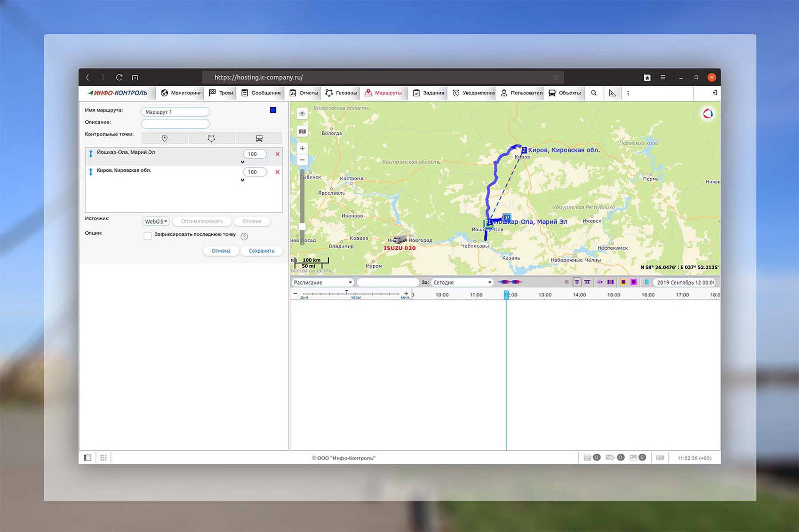Click the ruler measurement tool icon
The image size is (799, 532).
[x=613, y=93]
